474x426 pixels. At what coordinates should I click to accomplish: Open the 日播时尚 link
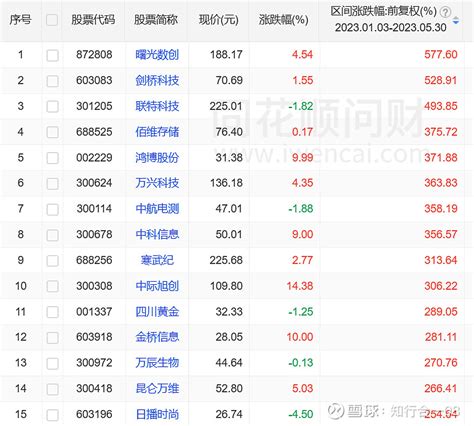pos(157,414)
